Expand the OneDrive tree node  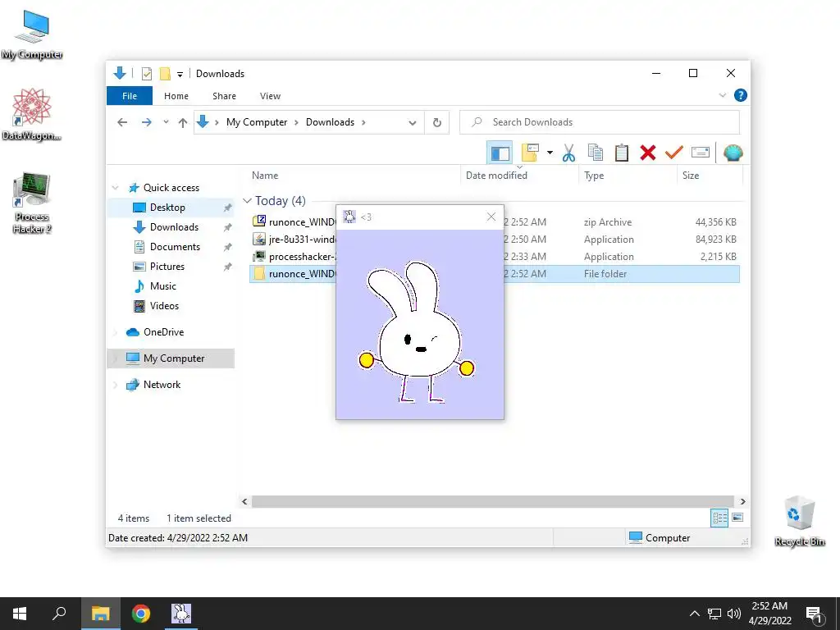tap(115, 332)
